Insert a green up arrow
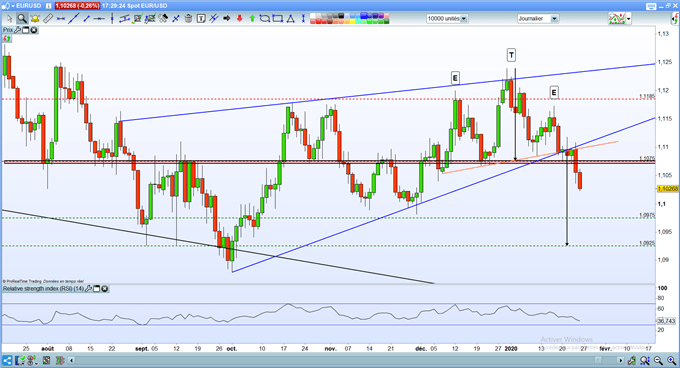The image size is (680, 368). pyautogui.click(x=252, y=19)
